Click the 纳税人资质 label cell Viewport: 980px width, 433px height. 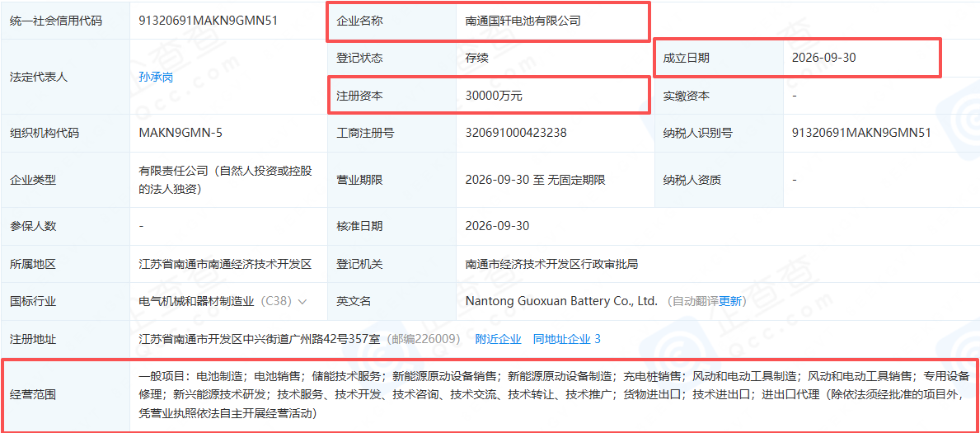point(719,180)
